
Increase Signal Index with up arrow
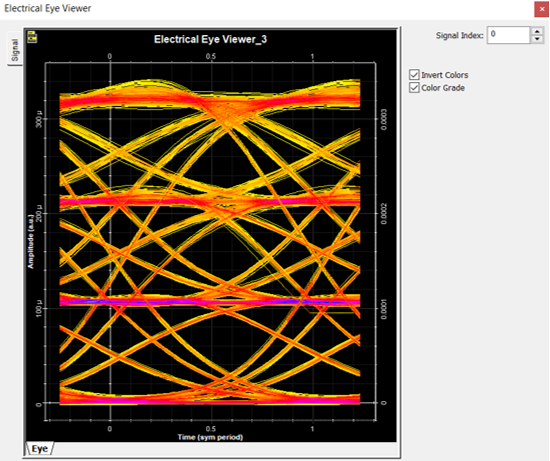click(537, 31)
